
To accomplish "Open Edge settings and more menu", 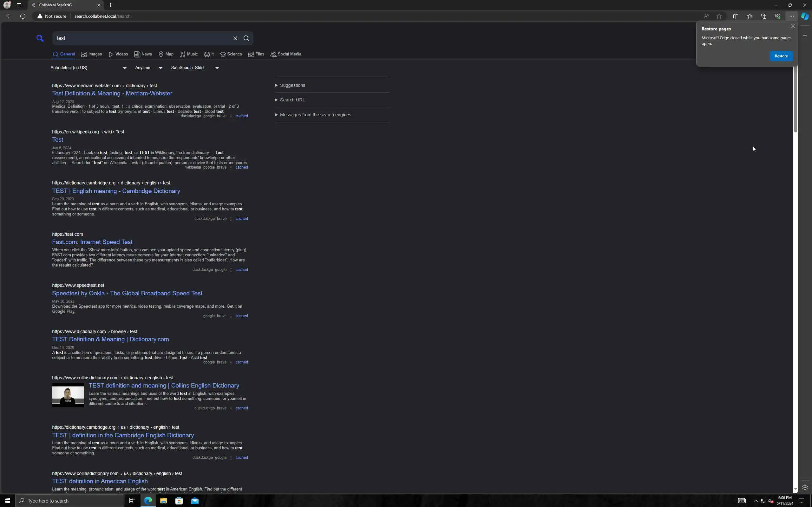I will pyautogui.click(x=791, y=16).
